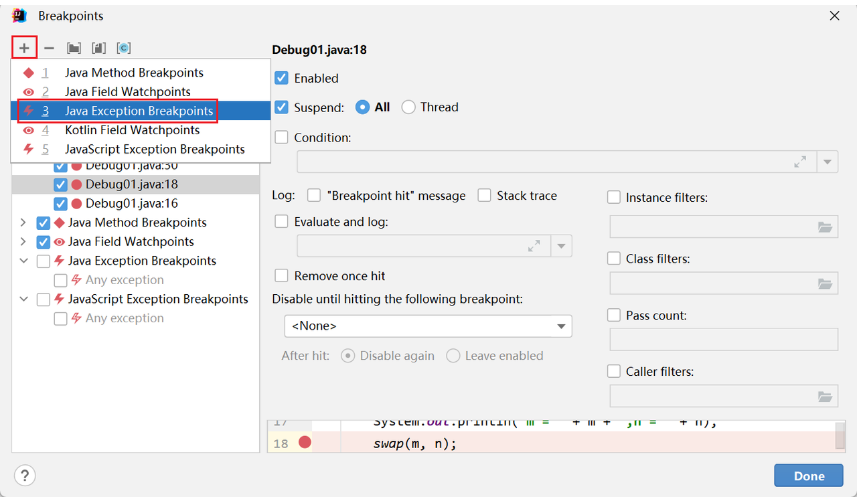Image resolution: width=858 pixels, height=497 pixels.
Task: Choose Java Method Breakpoints from the popup menu
Action: (x=141, y=73)
